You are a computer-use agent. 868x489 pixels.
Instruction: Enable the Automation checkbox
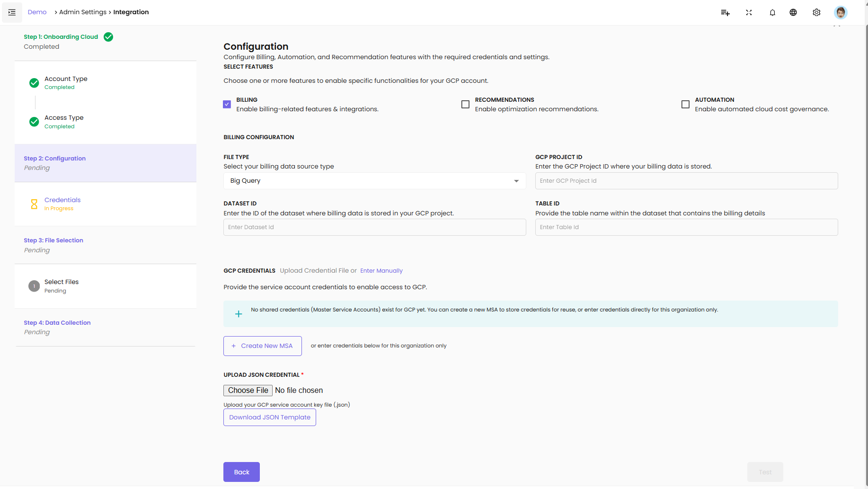685,104
